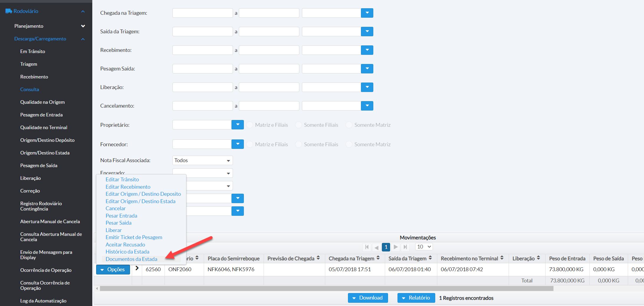The height and width of the screenshot is (306, 644).
Task: Select Emitir Ticket de Pesagem menu entry
Action: tap(134, 237)
